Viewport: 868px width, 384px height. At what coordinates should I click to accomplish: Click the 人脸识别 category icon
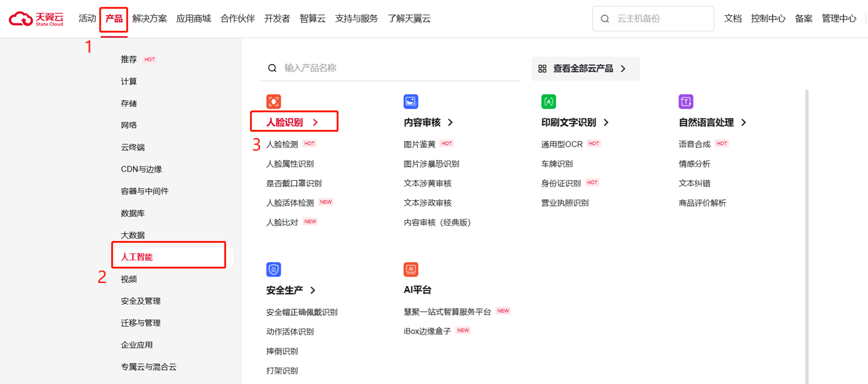(273, 102)
